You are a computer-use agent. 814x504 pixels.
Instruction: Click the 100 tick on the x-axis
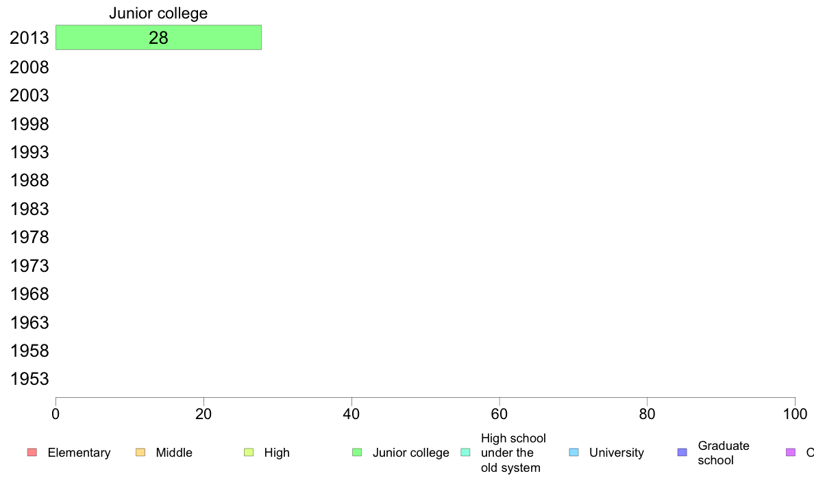click(x=795, y=414)
